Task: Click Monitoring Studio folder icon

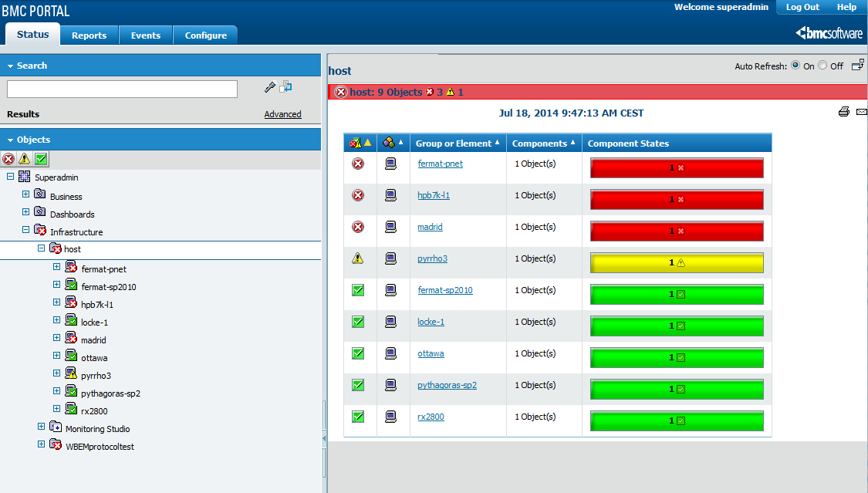Action: coord(56,427)
